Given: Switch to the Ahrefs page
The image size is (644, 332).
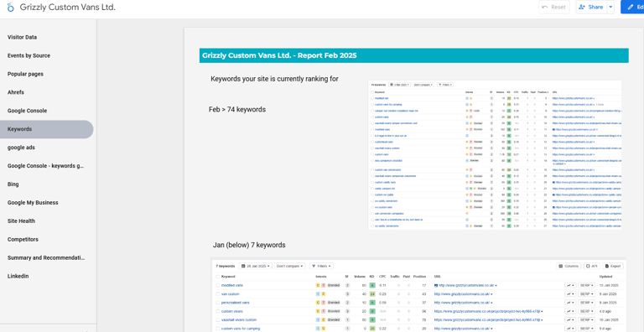Looking at the screenshot, I should pyautogui.click(x=16, y=92).
